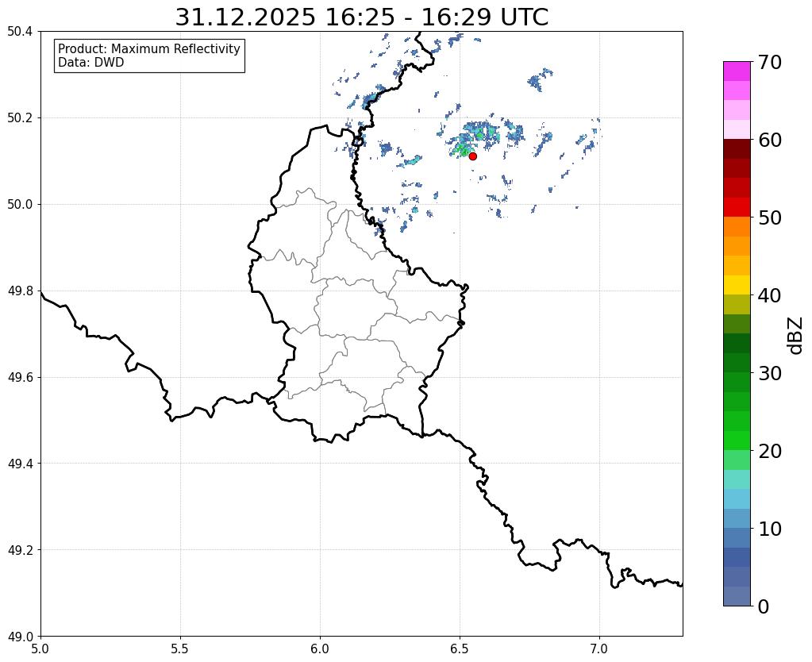Click the colorbar tick label 0
This screenshot has width=812, height=662.
pos(764,606)
